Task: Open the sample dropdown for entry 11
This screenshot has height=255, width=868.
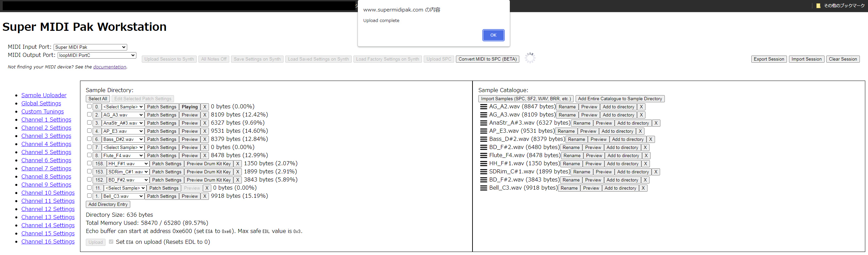Action: point(125,188)
